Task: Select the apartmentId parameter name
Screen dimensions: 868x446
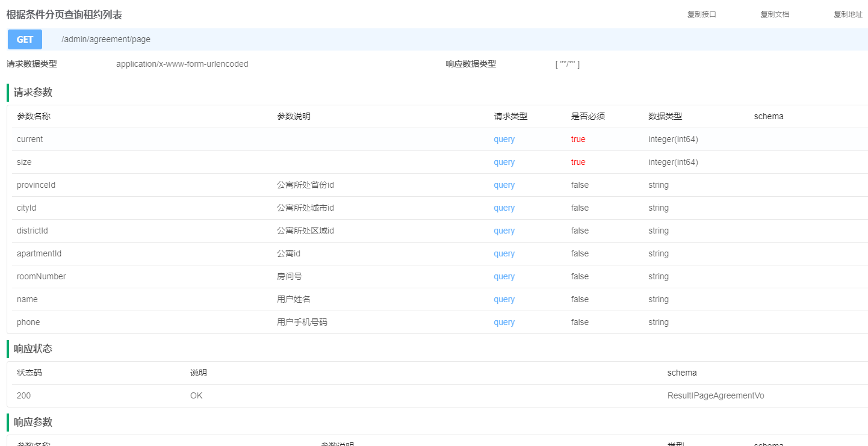Action: [39, 253]
